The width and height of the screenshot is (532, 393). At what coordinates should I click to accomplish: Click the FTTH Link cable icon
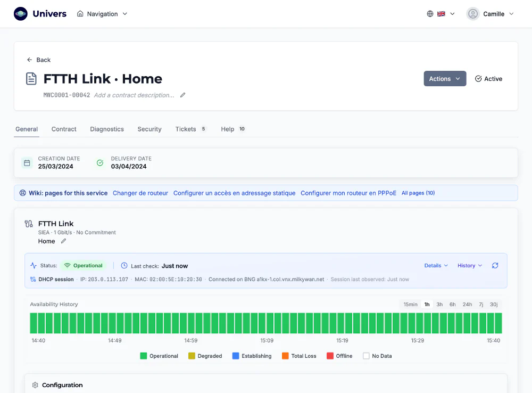pyautogui.click(x=29, y=224)
